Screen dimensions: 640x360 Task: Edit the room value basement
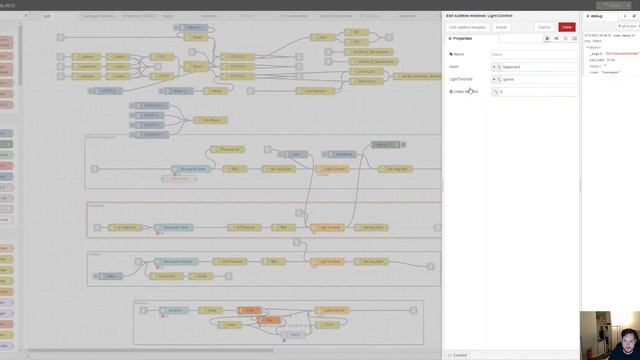[539, 67]
